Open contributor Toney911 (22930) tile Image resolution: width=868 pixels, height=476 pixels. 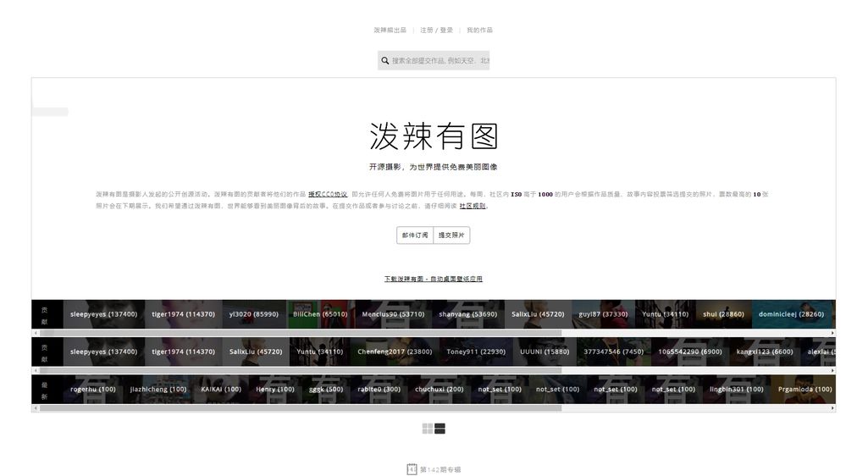476,351
